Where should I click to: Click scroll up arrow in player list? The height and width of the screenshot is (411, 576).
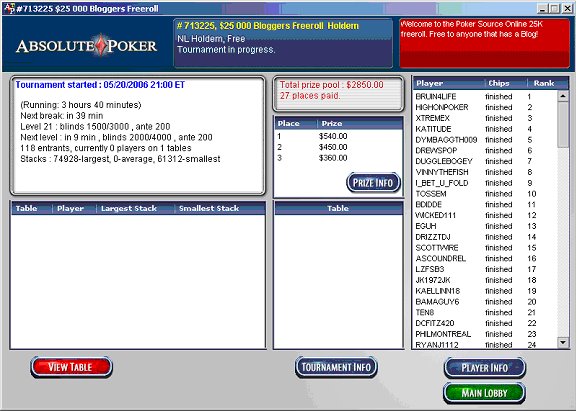[x=563, y=96]
